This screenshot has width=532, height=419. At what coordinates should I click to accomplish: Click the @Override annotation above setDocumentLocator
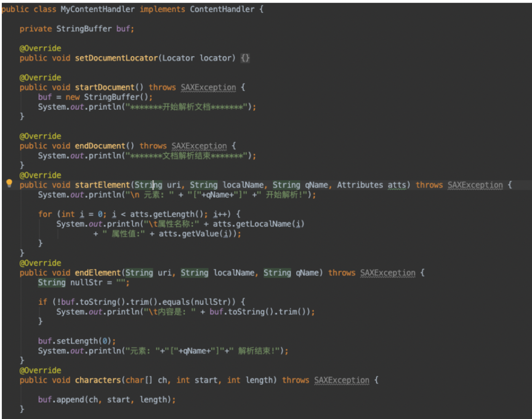pyautogui.click(x=41, y=48)
